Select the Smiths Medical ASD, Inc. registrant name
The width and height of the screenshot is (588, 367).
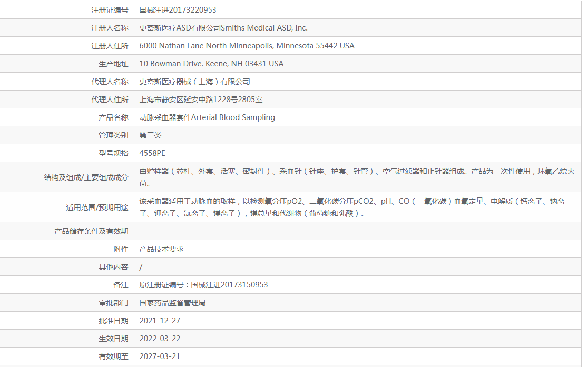223,28
